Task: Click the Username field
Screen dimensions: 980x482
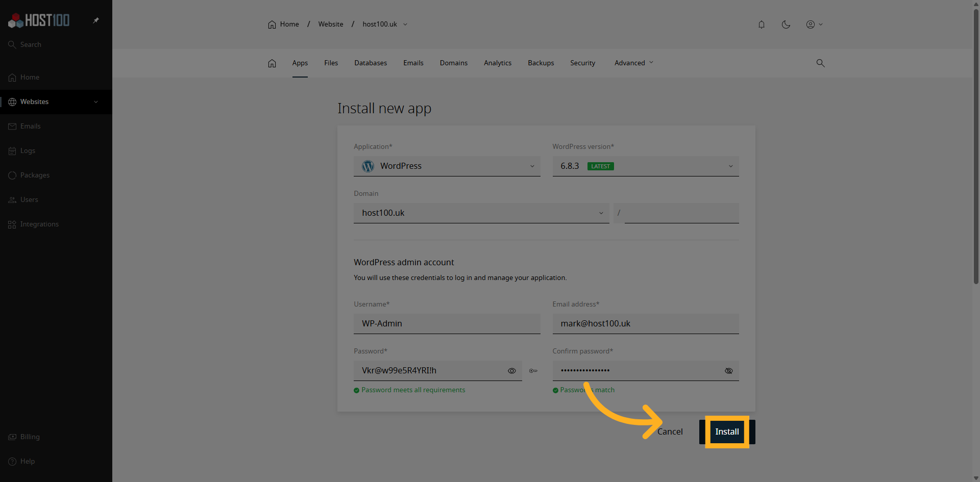Action: 447,324
